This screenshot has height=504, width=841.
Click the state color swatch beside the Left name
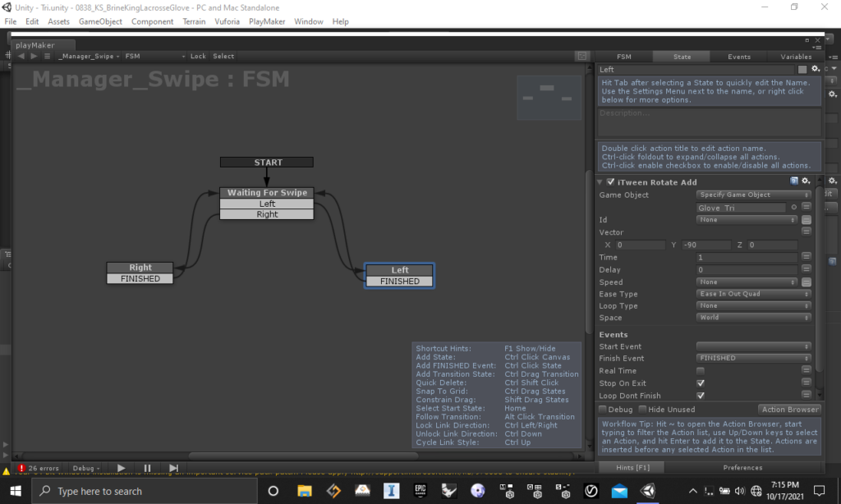point(802,70)
